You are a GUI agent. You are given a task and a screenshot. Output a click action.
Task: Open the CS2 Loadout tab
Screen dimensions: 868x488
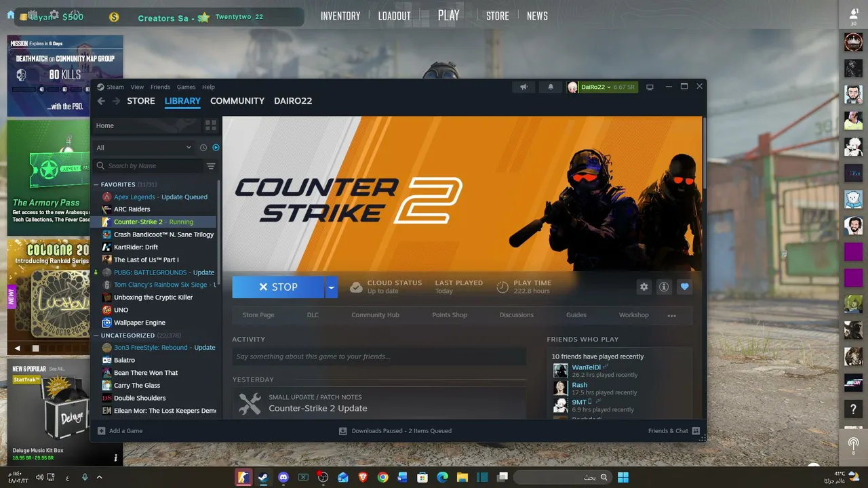click(x=395, y=16)
